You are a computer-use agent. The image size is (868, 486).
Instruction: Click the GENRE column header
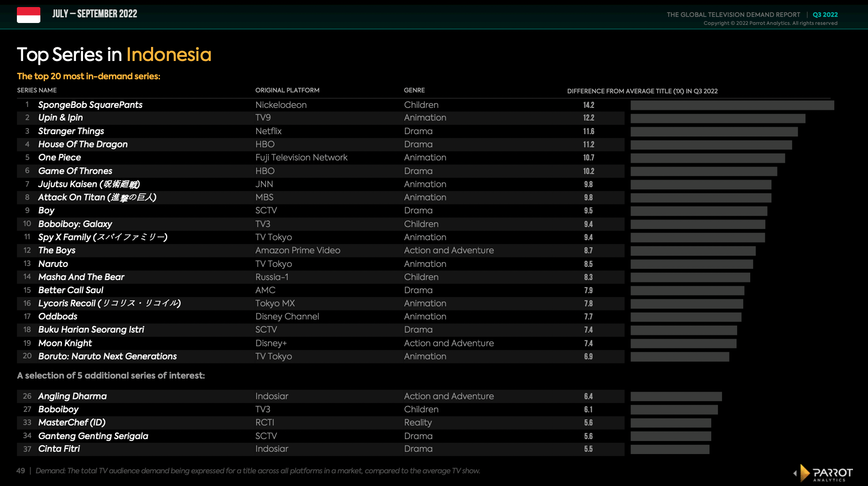point(414,90)
